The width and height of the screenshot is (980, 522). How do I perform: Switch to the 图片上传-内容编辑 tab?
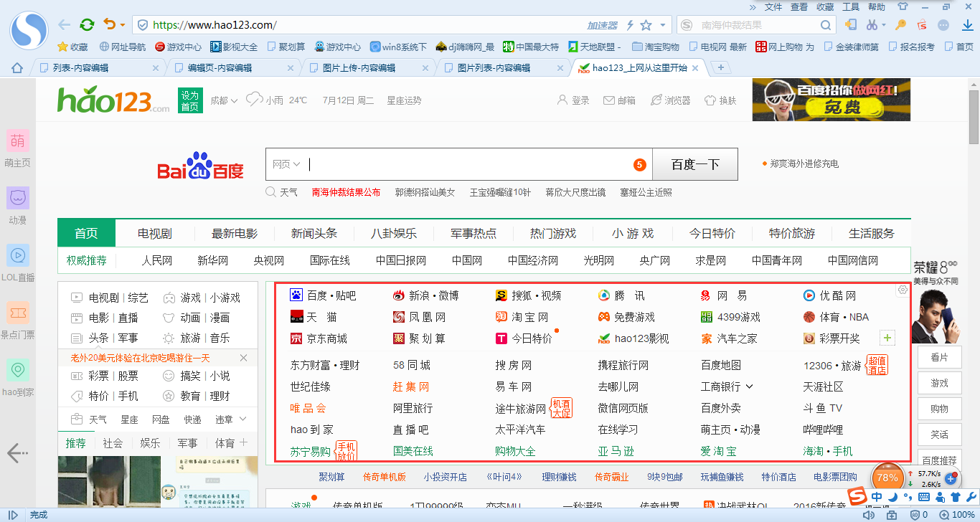(367, 68)
